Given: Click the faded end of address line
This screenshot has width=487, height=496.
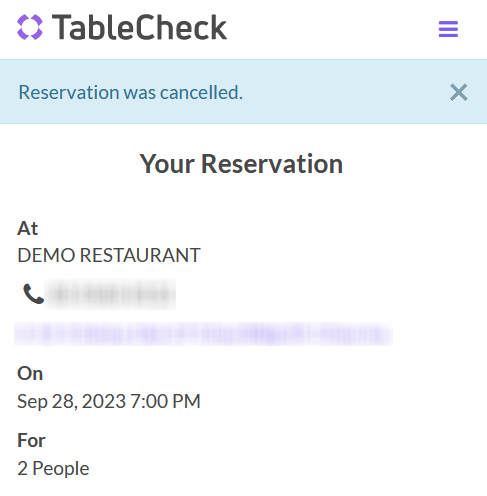Looking at the screenshot, I should (x=437, y=334).
